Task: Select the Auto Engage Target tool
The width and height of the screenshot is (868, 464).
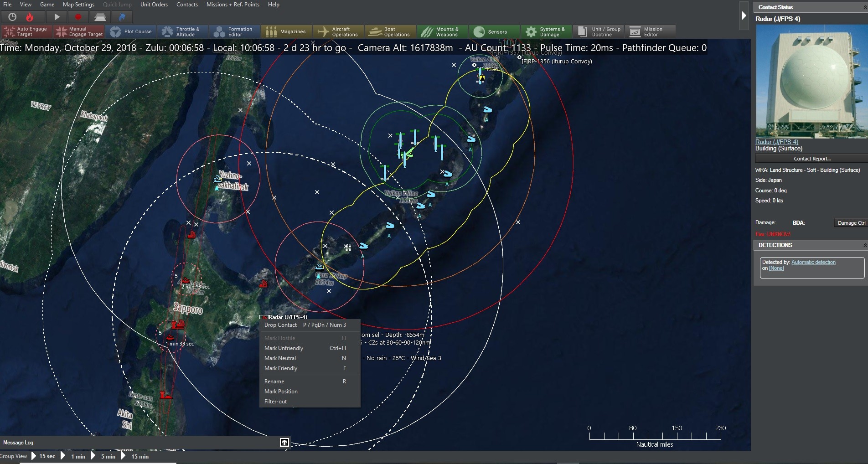Action: [x=26, y=31]
